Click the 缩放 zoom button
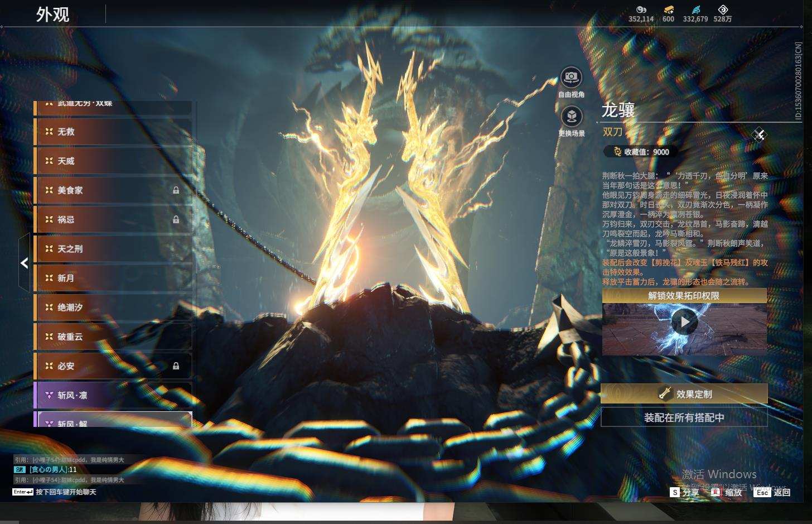 (x=727, y=492)
